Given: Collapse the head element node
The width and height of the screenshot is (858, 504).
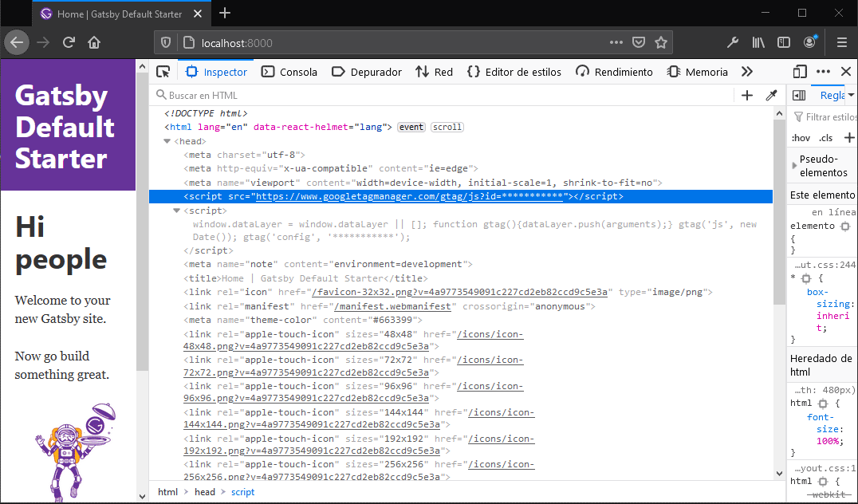Looking at the screenshot, I should click(167, 141).
